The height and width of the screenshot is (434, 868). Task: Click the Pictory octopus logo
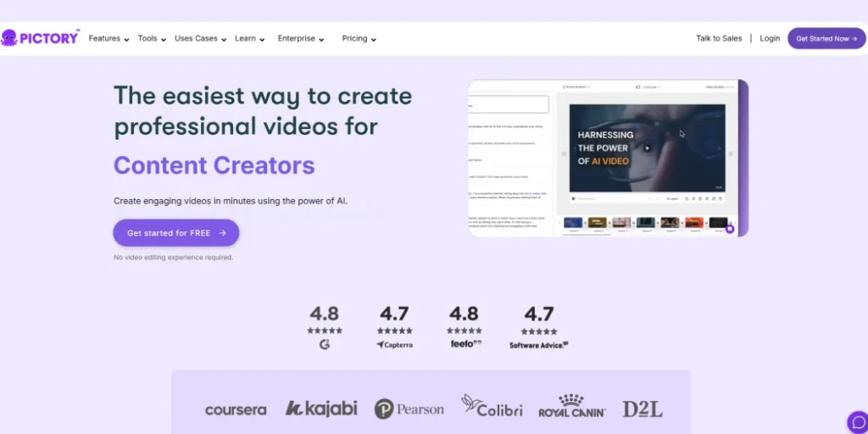(10, 38)
